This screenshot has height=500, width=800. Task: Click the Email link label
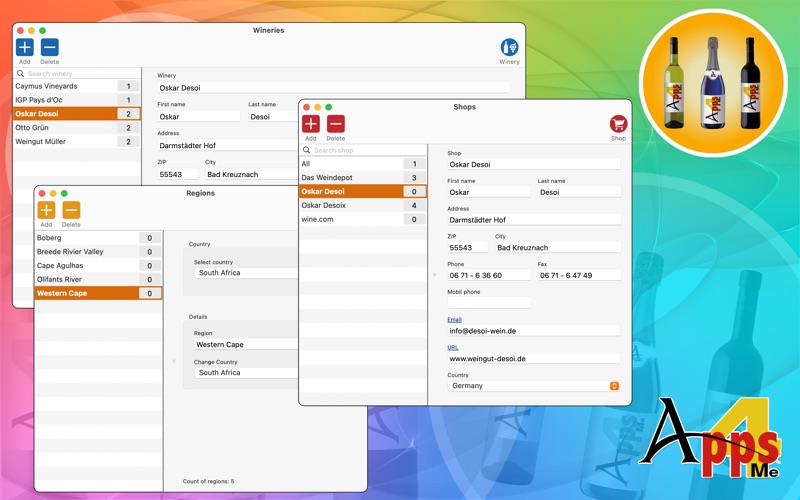[x=454, y=320]
